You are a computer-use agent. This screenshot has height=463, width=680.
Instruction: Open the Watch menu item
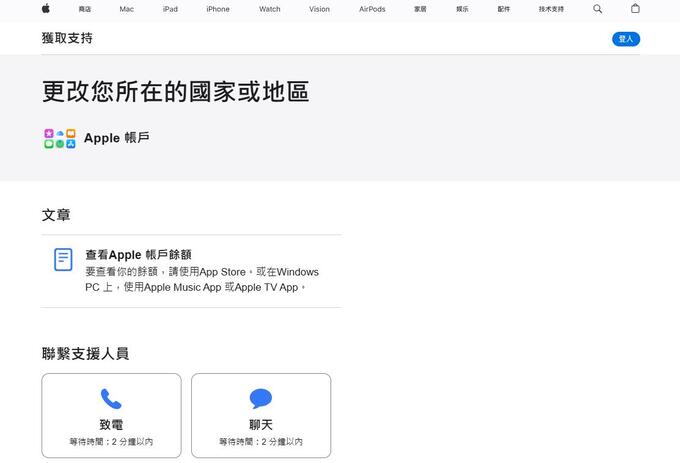[x=270, y=9]
